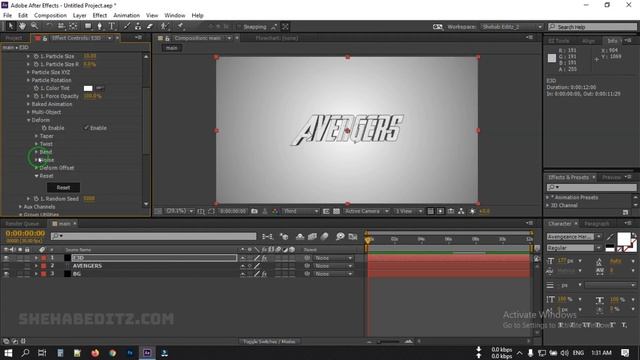The height and width of the screenshot is (360, 640).
Task: Click the Composition Mini-Flowchart icon in timeline
Action: (x=267, y=236)
